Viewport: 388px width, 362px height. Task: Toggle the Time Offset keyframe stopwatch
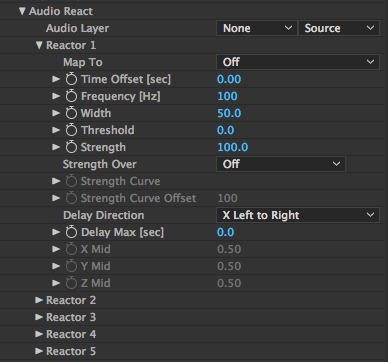pos(71,79)
